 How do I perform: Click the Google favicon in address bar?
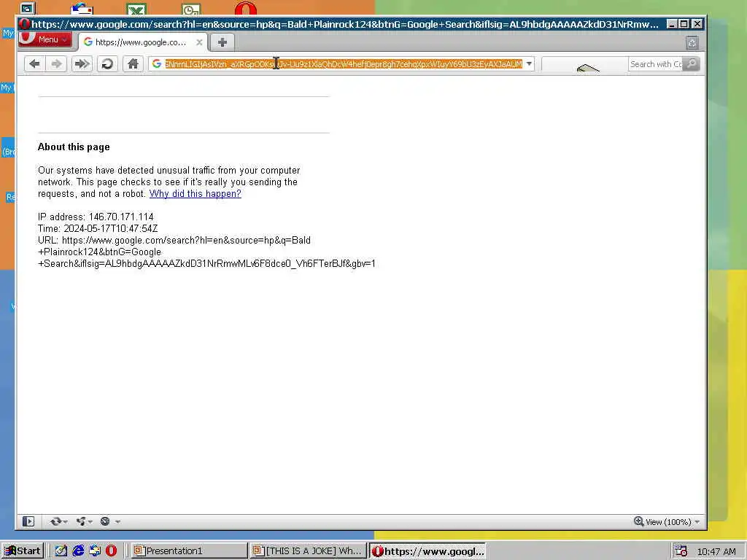pyautogui.click(x=157, y=64)
